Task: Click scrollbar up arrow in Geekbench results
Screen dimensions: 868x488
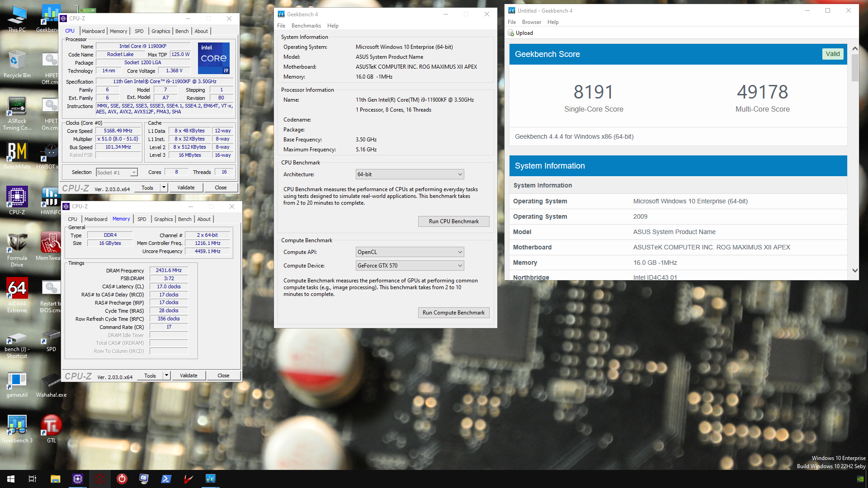Action: point(855,48)
